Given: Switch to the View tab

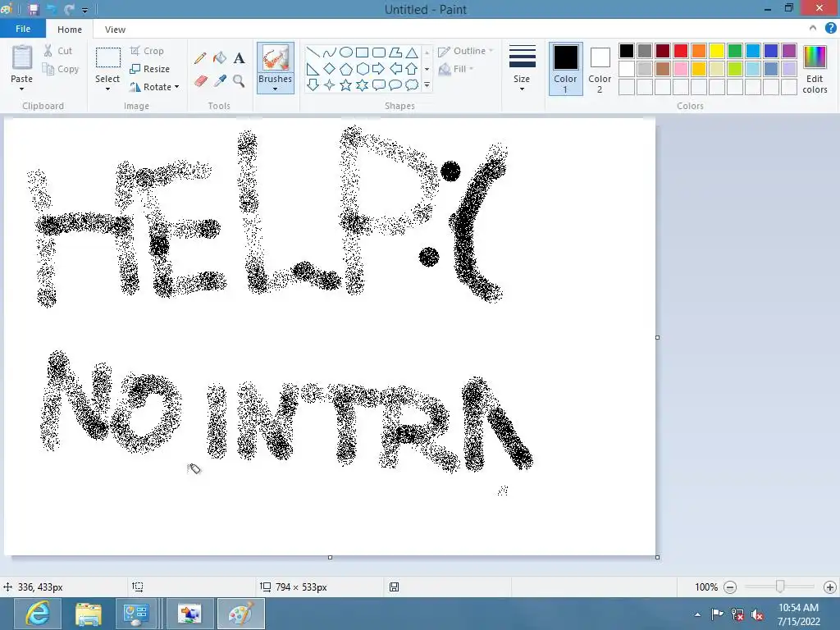Looking at the screenshot, I should 115,30.
